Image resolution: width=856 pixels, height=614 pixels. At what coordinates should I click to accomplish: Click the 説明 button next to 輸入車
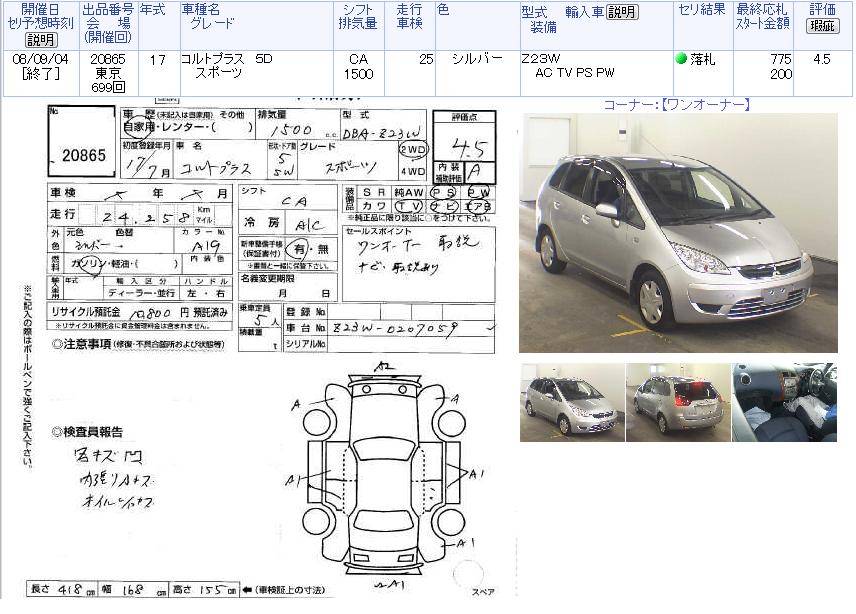[x=622, y=11]
